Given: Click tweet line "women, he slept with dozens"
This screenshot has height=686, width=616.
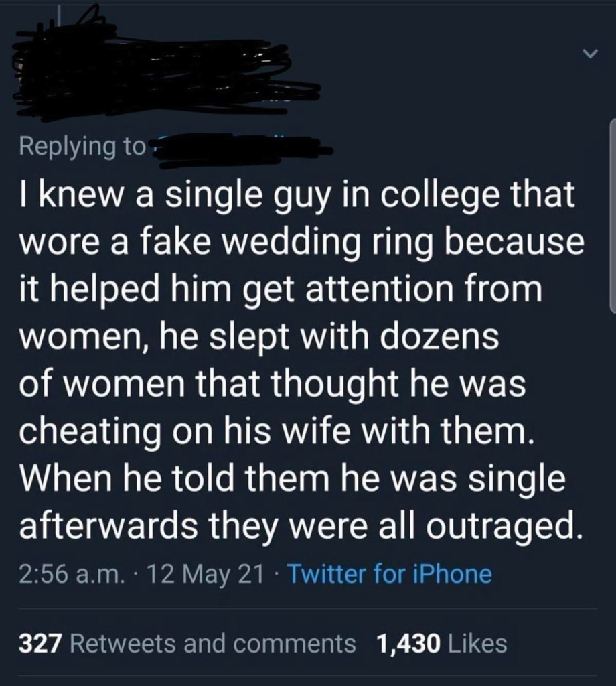Looking at the screenshot, I should pos(259,338).
